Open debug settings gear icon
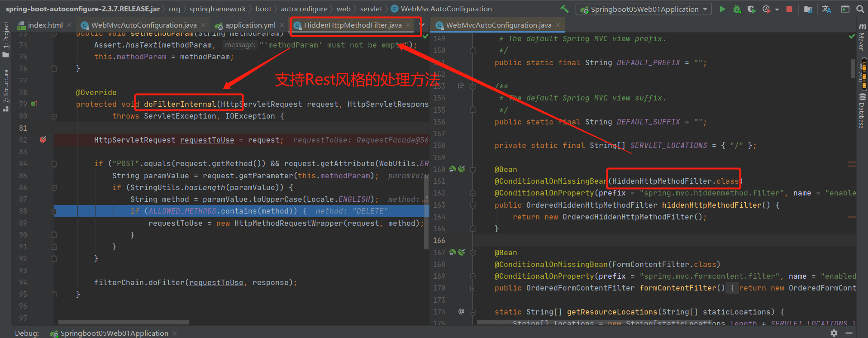The width and height of the screenshot is (868, 338). click(834, 333)
